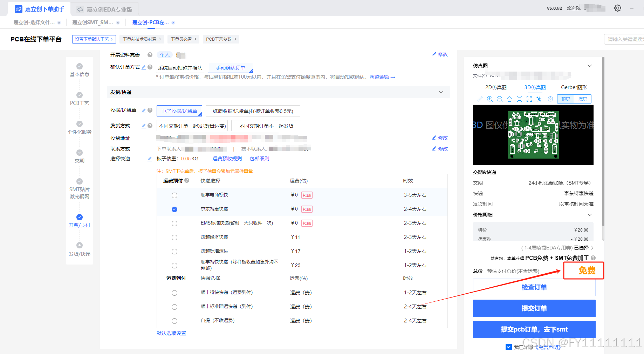Select 顺丰电商标快 shipping radio
This screenshot has width=644, height=354.
174,195
